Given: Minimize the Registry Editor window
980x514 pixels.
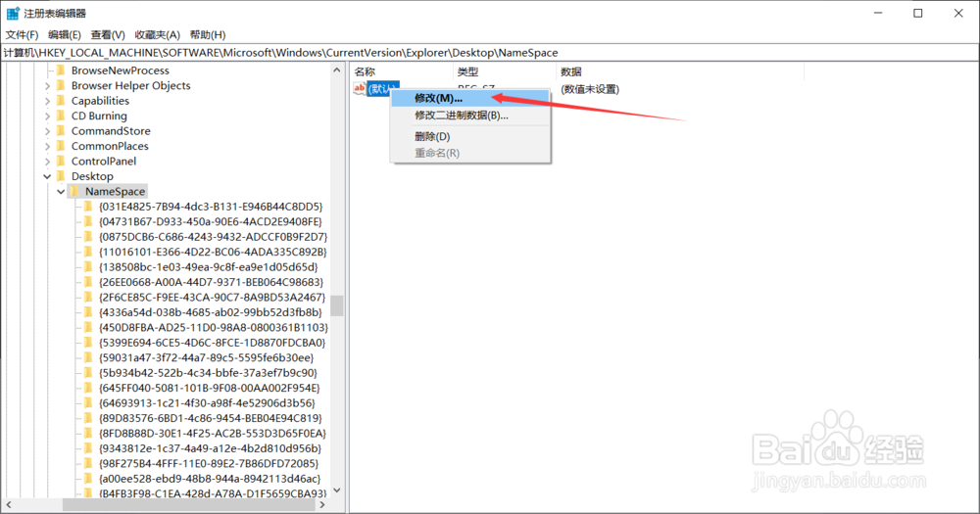Looking at the screenshot, I should point(878,13).
